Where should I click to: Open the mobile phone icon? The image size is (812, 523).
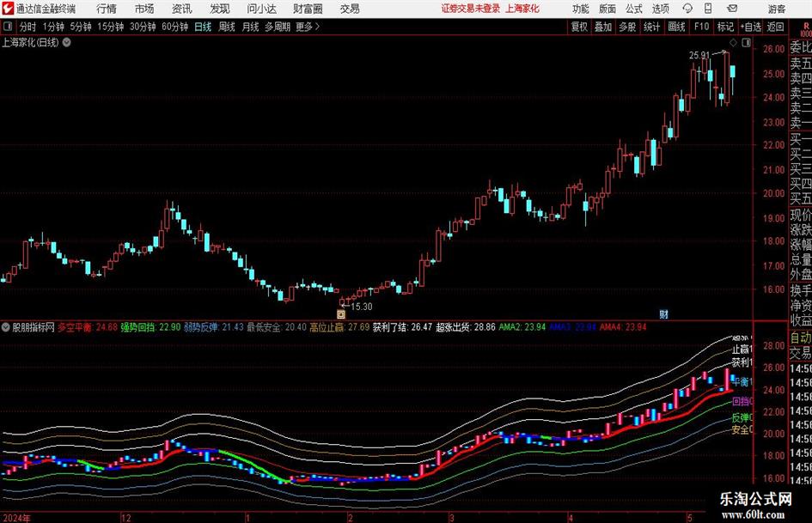coord(708,9)
